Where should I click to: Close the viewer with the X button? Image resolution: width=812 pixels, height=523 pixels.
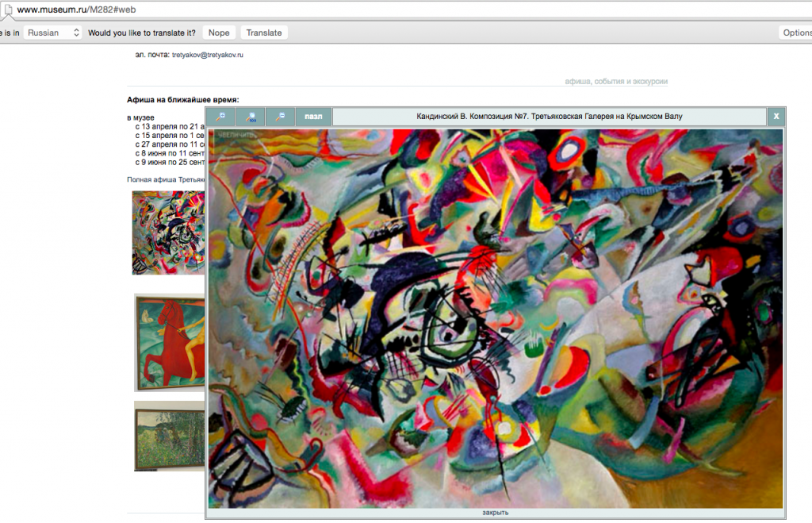pyautogui.click(x=776, y=117)
